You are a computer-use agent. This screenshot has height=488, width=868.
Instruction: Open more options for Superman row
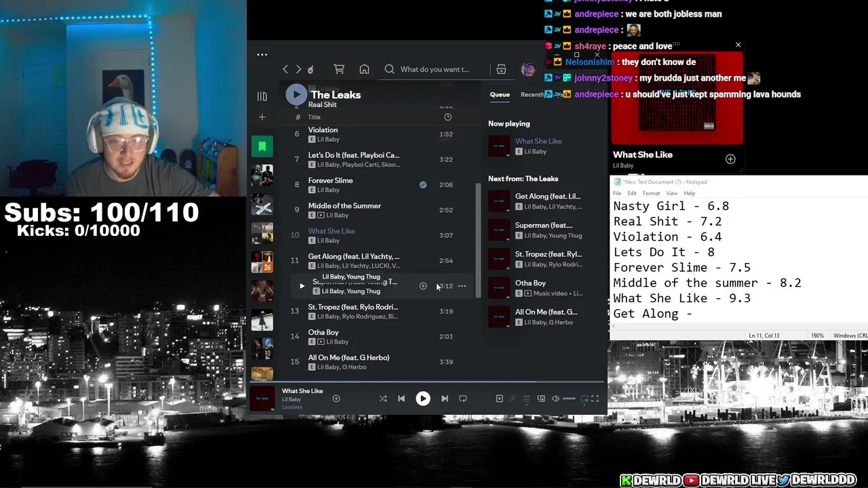tap(462, 286)
